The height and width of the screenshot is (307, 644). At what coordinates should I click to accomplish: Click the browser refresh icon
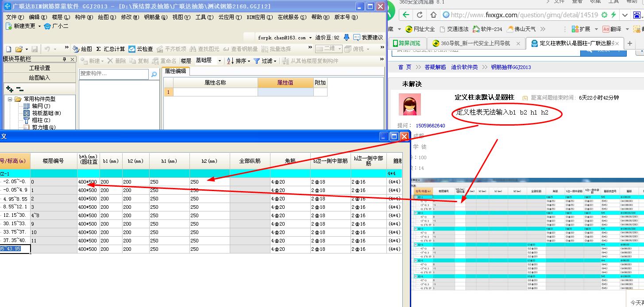tap(420, 15)
